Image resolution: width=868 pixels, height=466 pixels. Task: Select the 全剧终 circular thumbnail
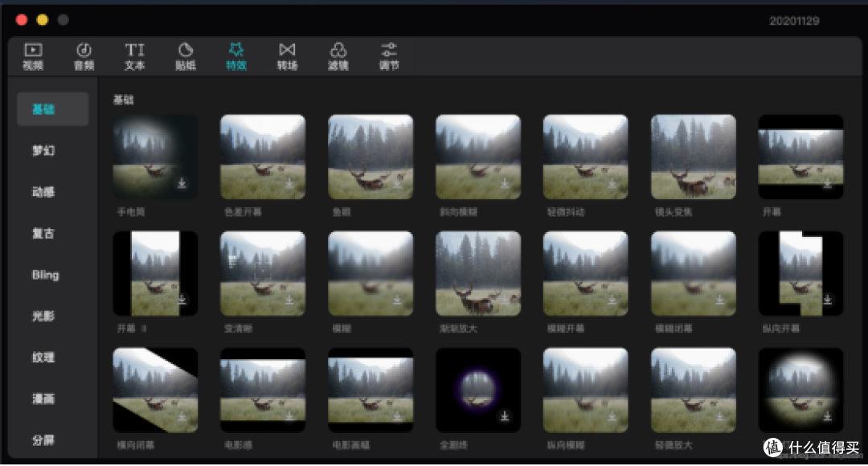(x=478, y=390)
